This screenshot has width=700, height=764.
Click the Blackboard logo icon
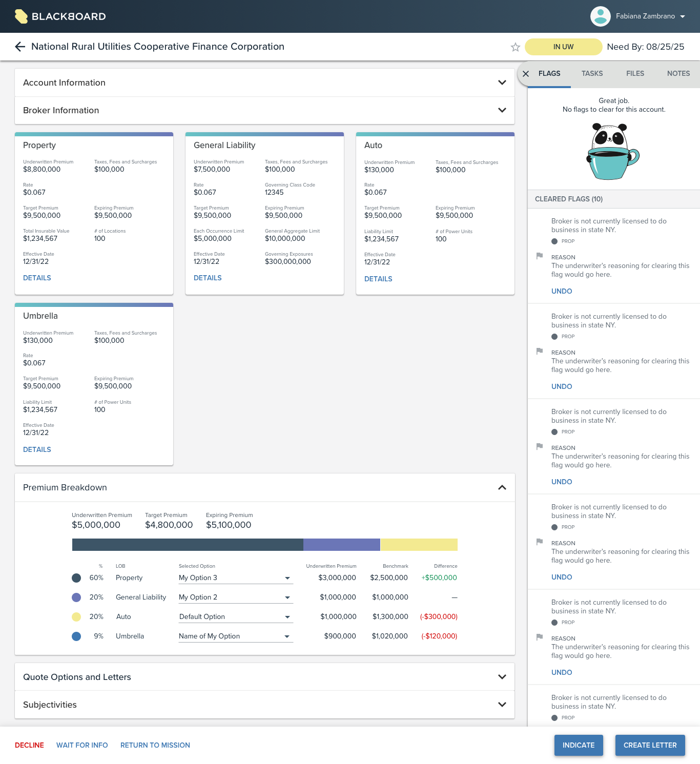point(21,16)
